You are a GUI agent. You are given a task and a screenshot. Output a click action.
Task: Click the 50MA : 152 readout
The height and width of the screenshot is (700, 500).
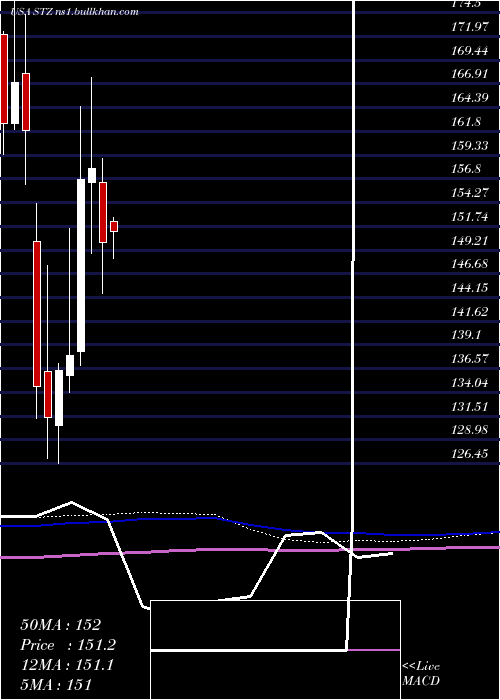pos(61,625)
